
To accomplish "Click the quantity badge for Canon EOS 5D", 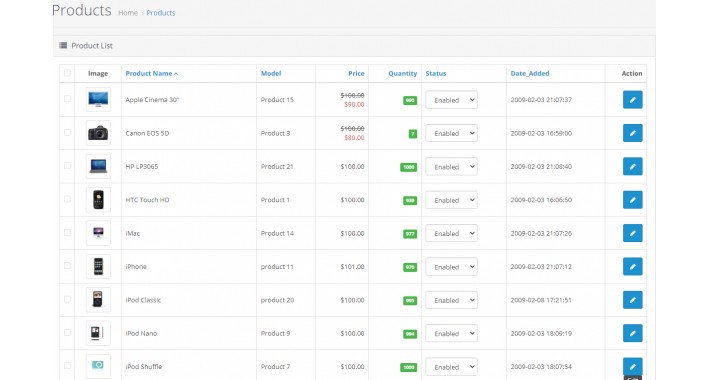I will tap(413, 134).
